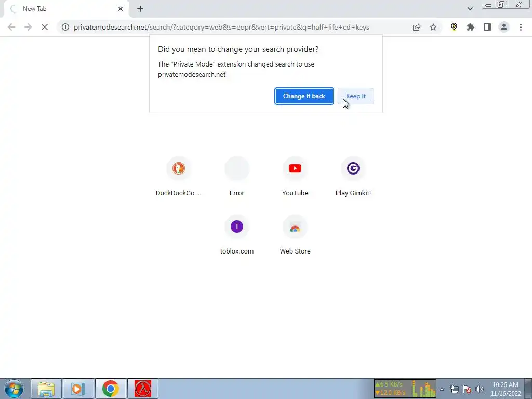Open the volume speaker icon
The width and height of the screenshot is (532, 399).
480,389
